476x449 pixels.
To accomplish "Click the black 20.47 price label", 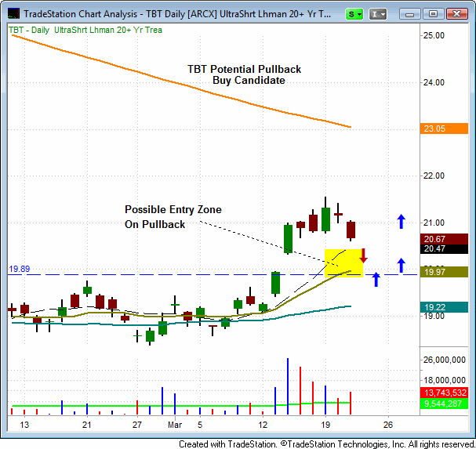I will click(x=444, y=248).
